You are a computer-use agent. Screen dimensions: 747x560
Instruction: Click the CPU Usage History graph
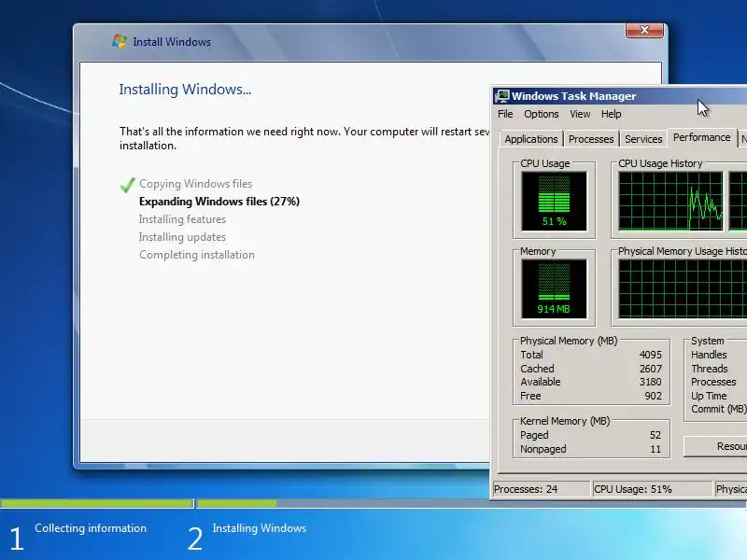670,201
